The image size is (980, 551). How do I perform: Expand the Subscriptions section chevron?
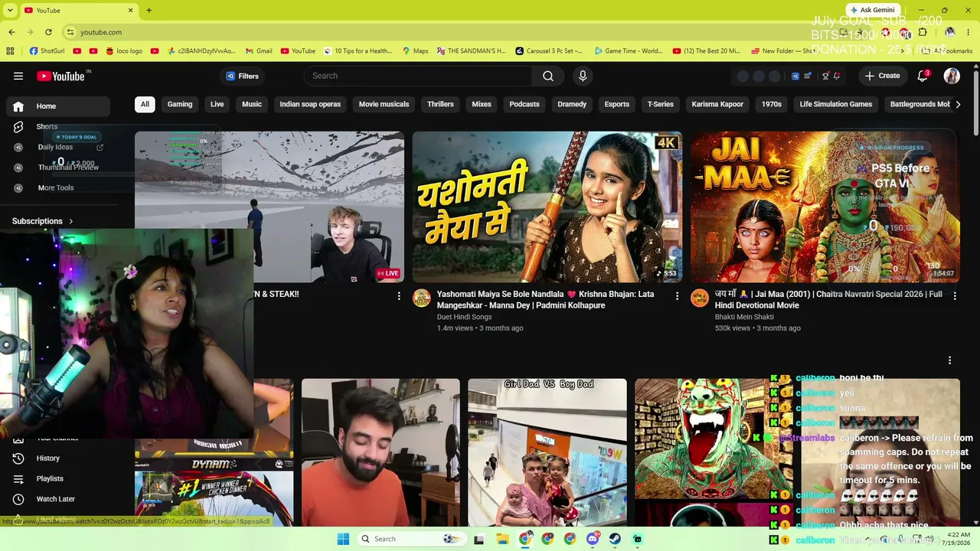(x=71, y=221)
